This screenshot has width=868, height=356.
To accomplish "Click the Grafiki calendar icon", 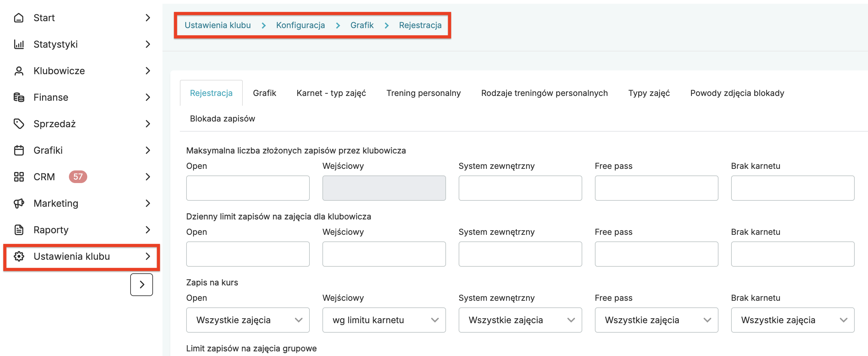I will (19, 151).
